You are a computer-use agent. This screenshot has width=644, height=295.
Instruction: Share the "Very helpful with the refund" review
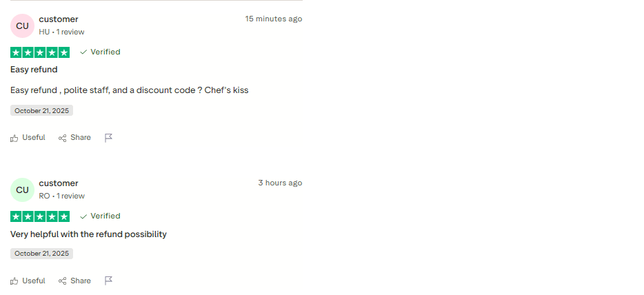point(74,281)
